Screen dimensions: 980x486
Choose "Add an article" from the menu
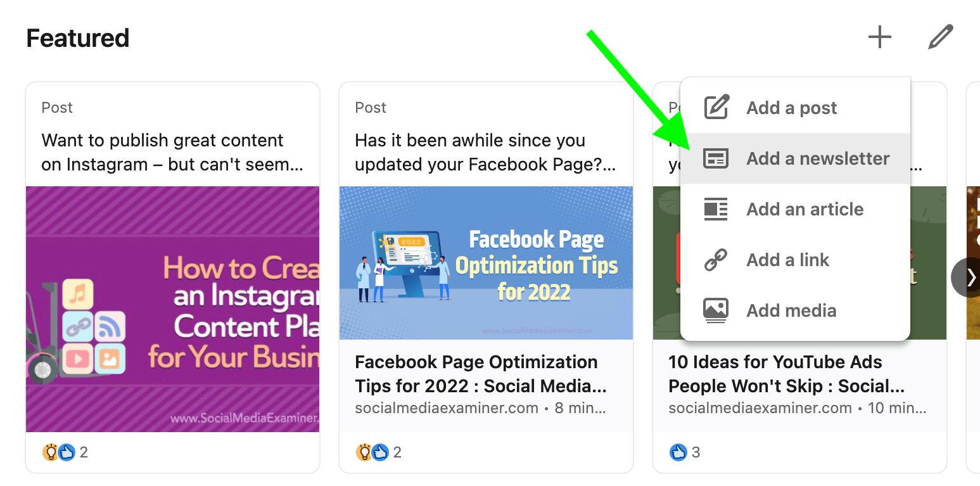pyautogui.click(x=805, y=209)
